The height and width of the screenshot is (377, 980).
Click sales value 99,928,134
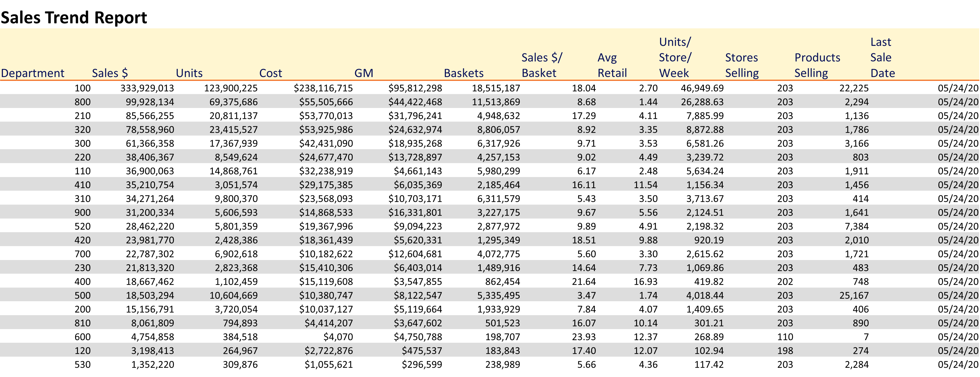coord(150,102)
